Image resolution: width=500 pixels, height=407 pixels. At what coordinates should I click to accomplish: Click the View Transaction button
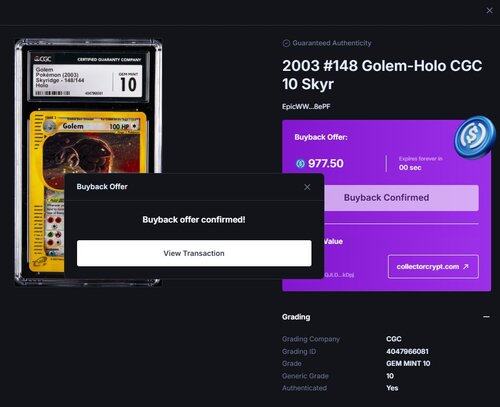[194, 253]
